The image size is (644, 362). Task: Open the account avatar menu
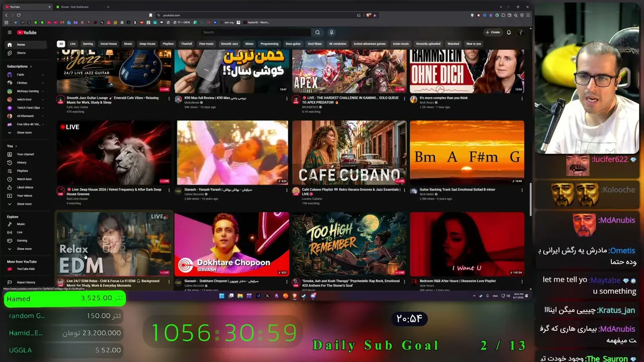tap(521, 32)
